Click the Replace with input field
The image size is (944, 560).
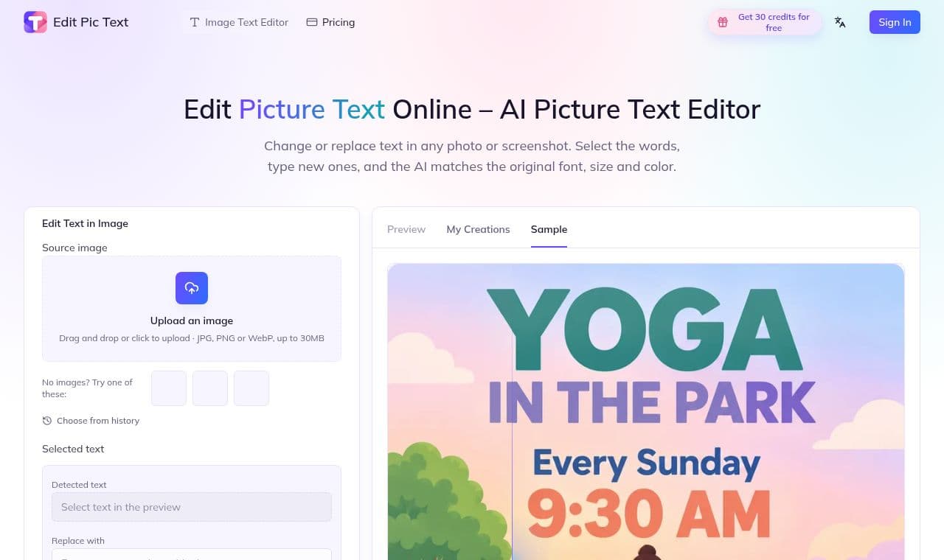(x=192, y=554)
